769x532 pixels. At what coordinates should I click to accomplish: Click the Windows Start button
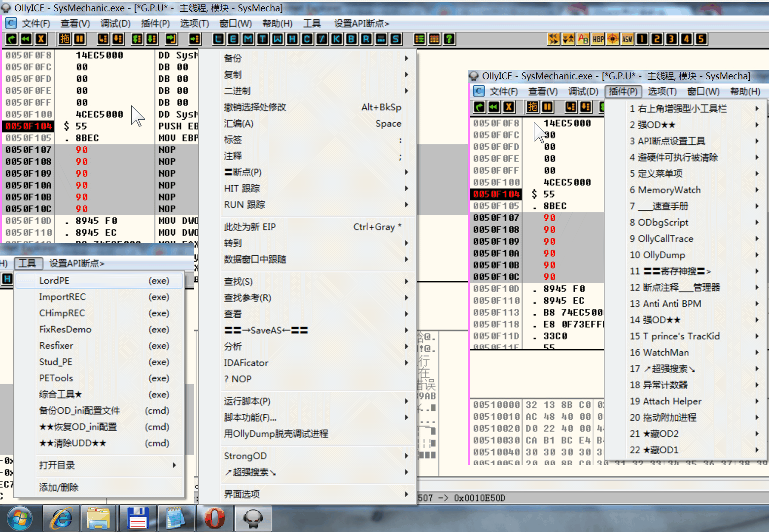[x=20, y=518]
